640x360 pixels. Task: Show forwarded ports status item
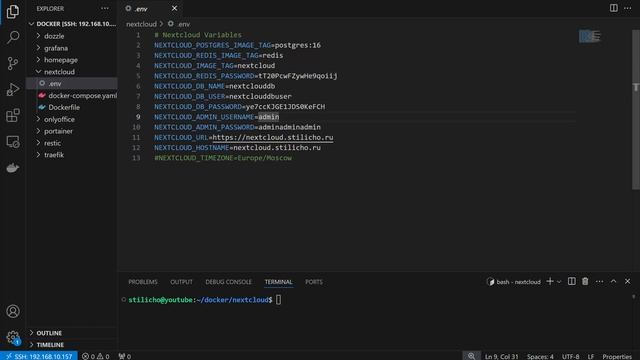(x=124, y=356)
